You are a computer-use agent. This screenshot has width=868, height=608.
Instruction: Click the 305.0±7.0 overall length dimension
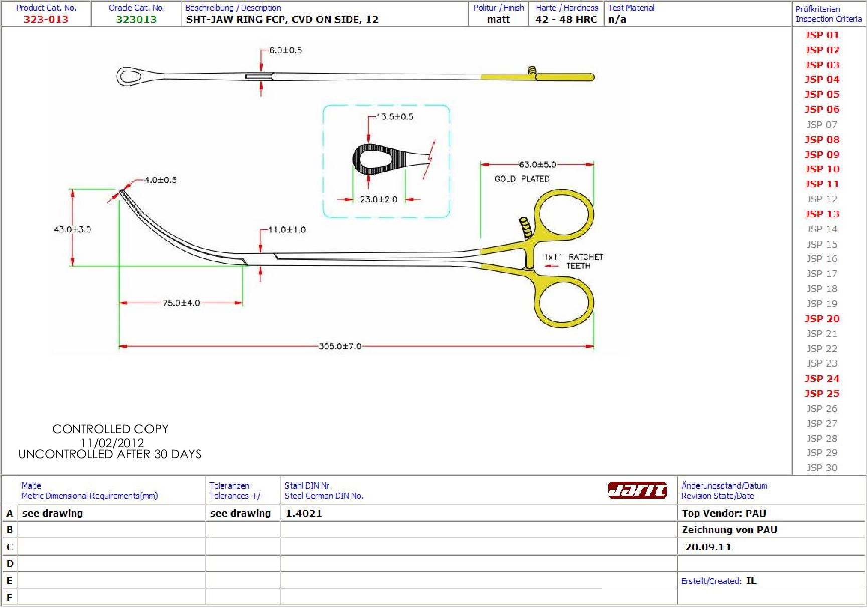pos(340,346)
